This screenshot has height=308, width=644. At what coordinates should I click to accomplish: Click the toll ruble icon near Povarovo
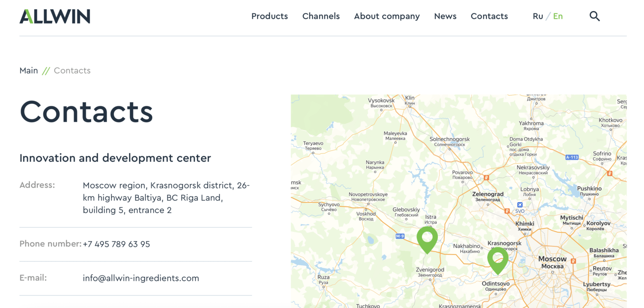click(x=486, y=178)
